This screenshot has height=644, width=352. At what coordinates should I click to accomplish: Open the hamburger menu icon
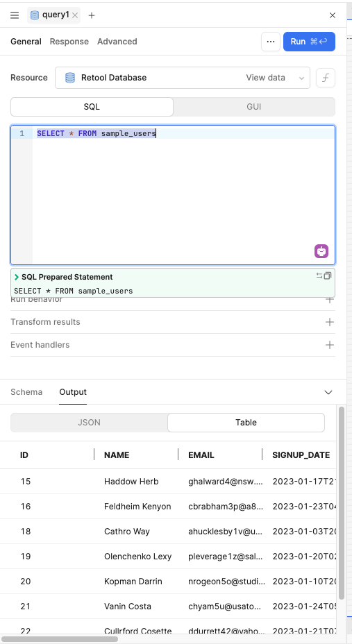(15, 15)
